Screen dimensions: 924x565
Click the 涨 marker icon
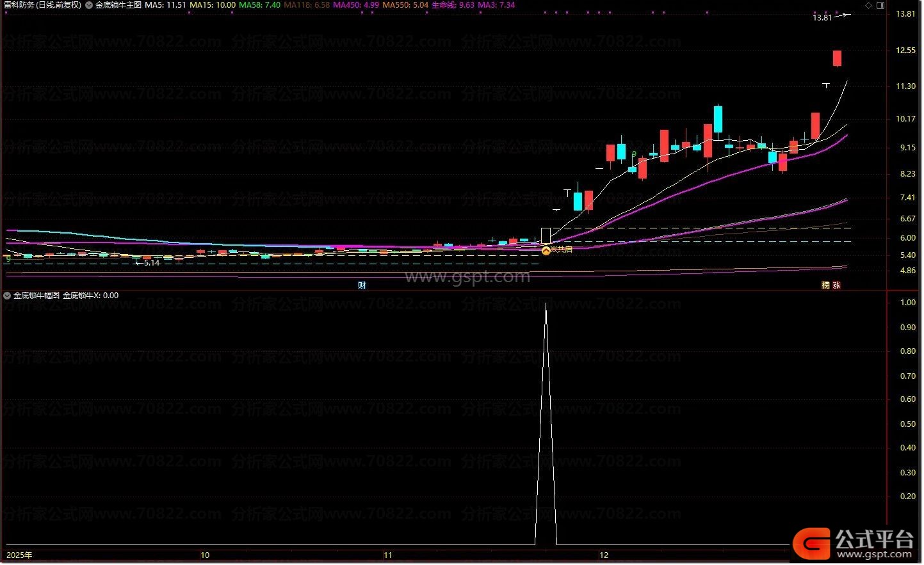836,285
